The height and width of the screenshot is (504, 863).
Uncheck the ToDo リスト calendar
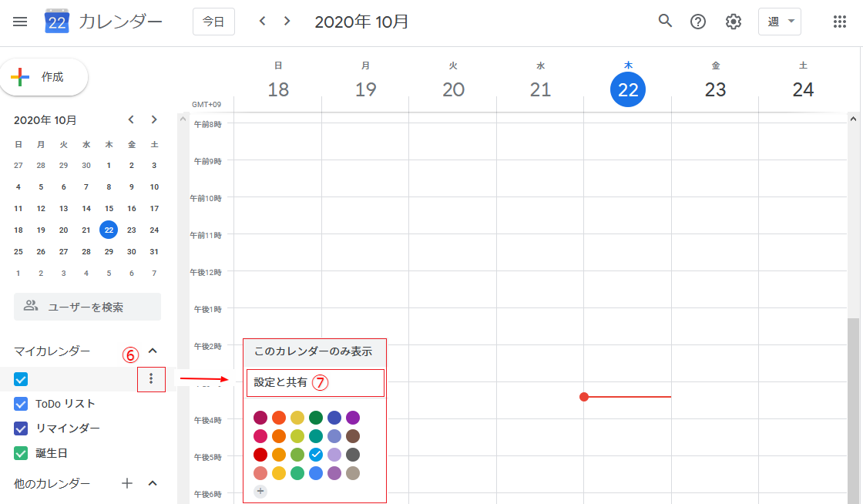(x=22, y=404)
